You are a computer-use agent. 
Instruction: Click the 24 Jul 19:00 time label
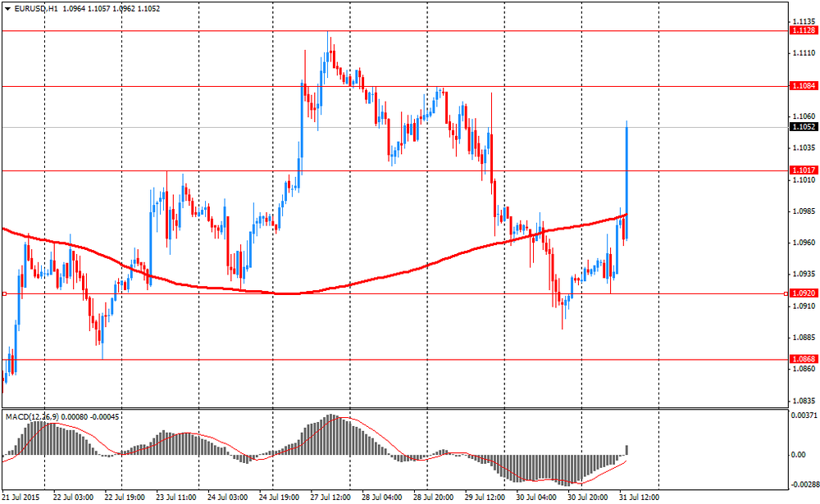[x=279, y=497]
